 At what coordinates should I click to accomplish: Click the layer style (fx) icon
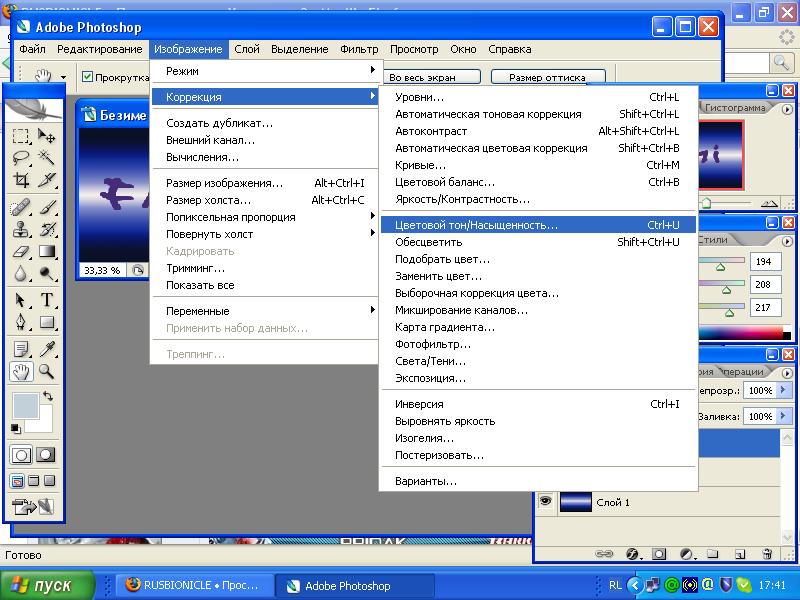tap(632, 554)
